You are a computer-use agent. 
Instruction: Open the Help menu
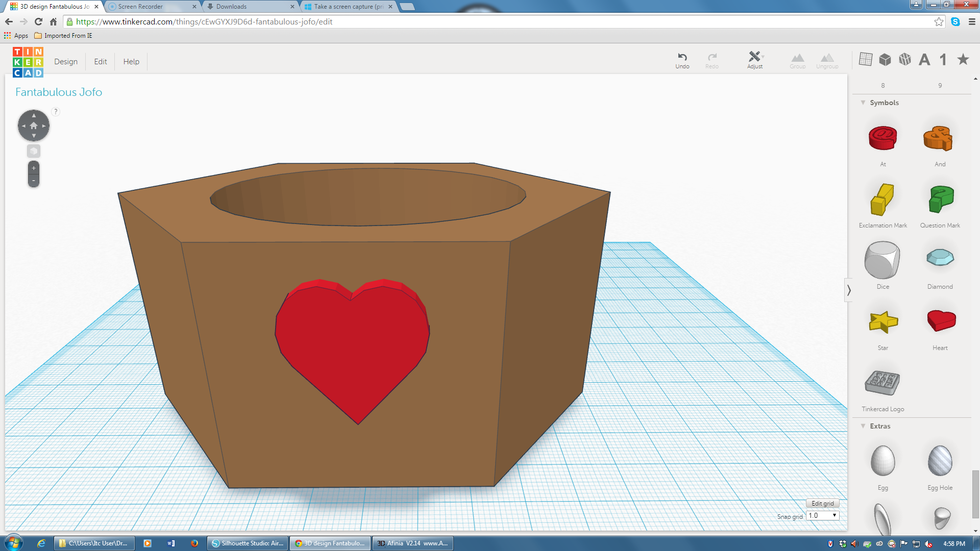click(x=131, y=62)
